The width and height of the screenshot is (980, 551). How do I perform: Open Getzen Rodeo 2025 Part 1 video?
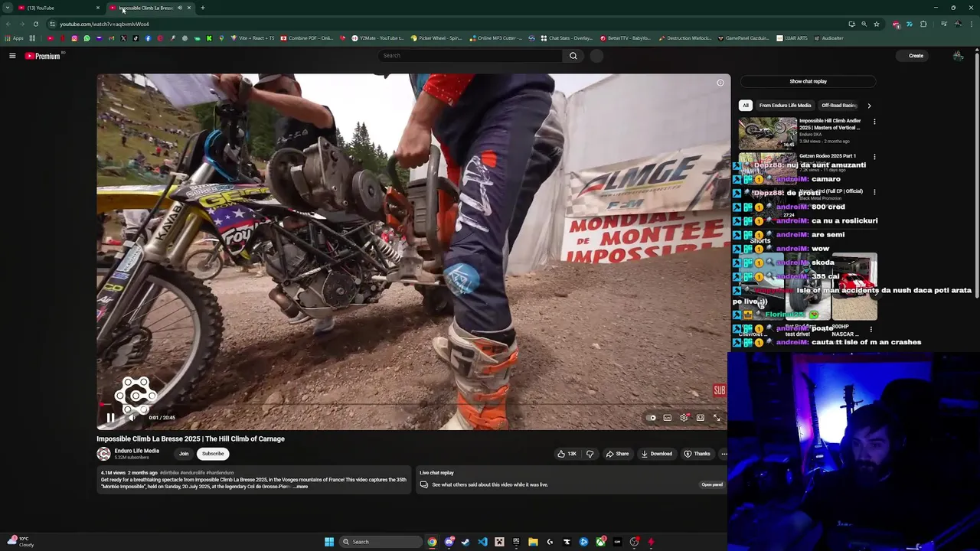click(828, 156)
